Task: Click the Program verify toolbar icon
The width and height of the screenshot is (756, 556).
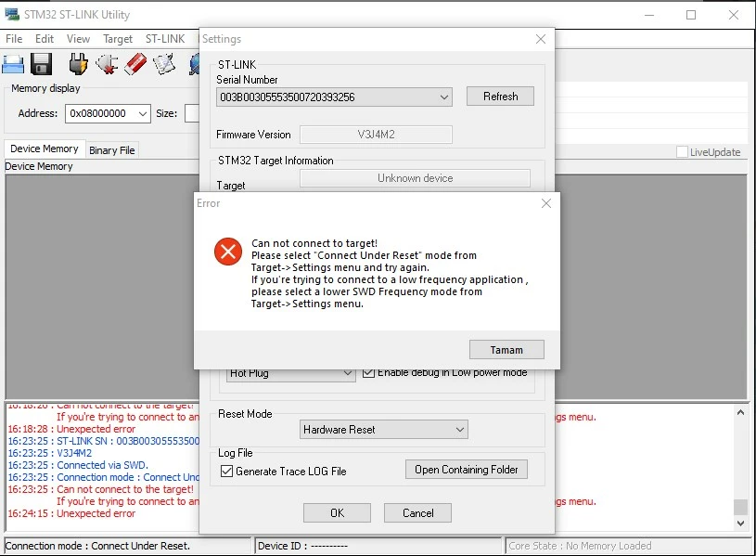Action: 164,64
